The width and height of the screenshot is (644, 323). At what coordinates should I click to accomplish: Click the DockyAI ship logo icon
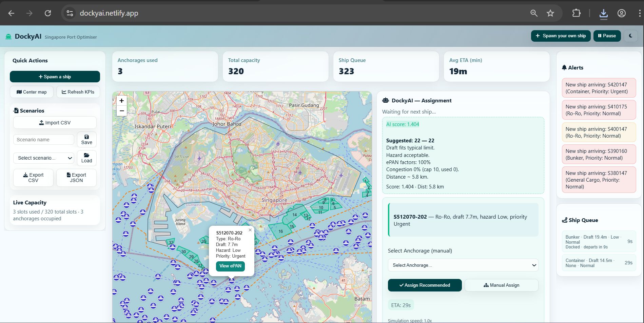pyautogui.click(x=8, y=36)
